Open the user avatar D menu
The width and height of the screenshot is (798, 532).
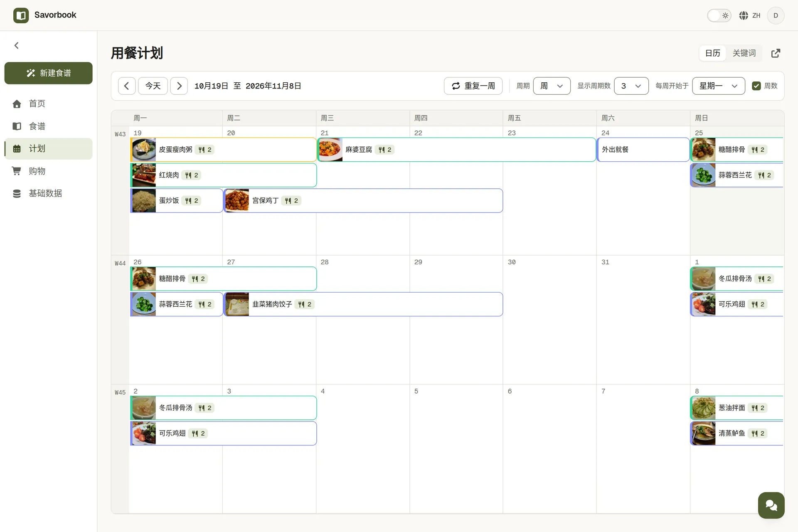pyautogui.click(x=776, y=15)
